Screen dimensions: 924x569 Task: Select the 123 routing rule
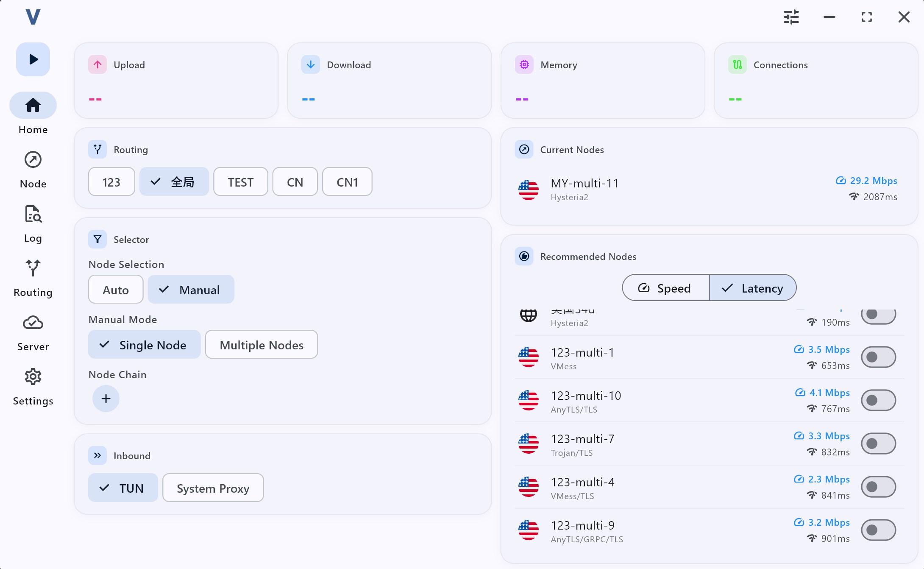[111, 182]
